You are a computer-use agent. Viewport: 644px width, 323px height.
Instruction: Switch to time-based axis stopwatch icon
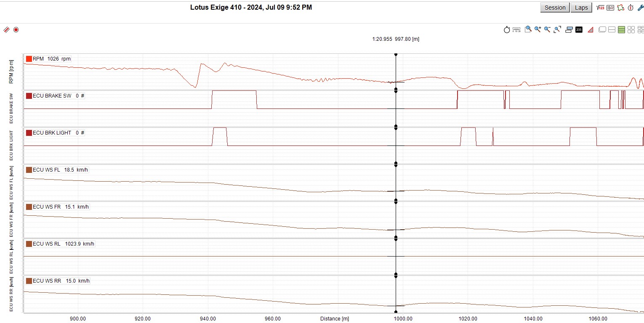click(x=507, y=30)
